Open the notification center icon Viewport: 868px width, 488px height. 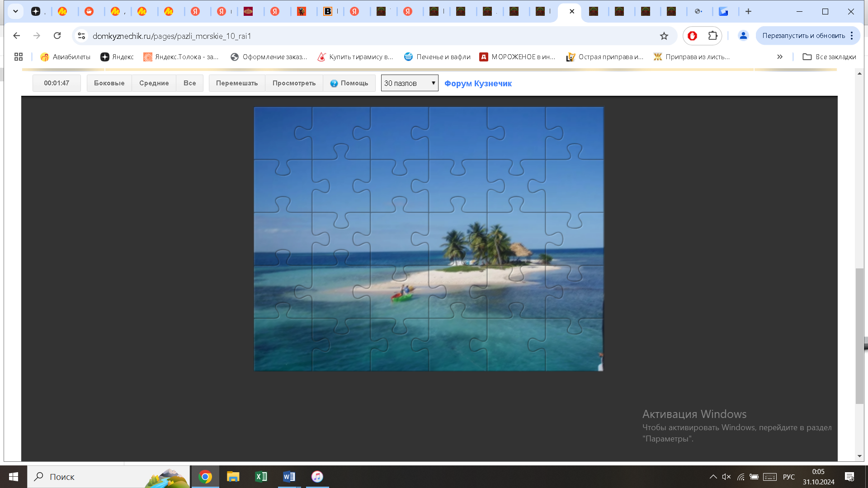849,477
